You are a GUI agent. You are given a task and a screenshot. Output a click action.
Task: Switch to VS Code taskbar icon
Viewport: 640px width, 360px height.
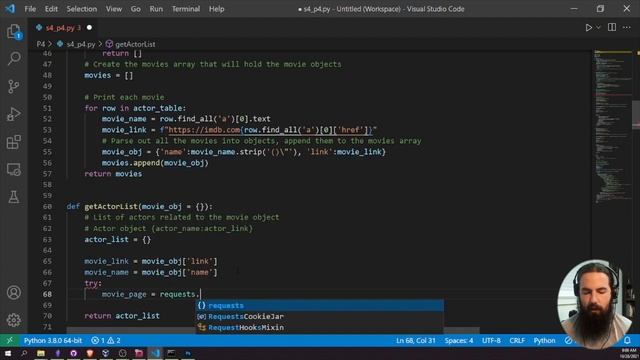click(x=155, y=353)
